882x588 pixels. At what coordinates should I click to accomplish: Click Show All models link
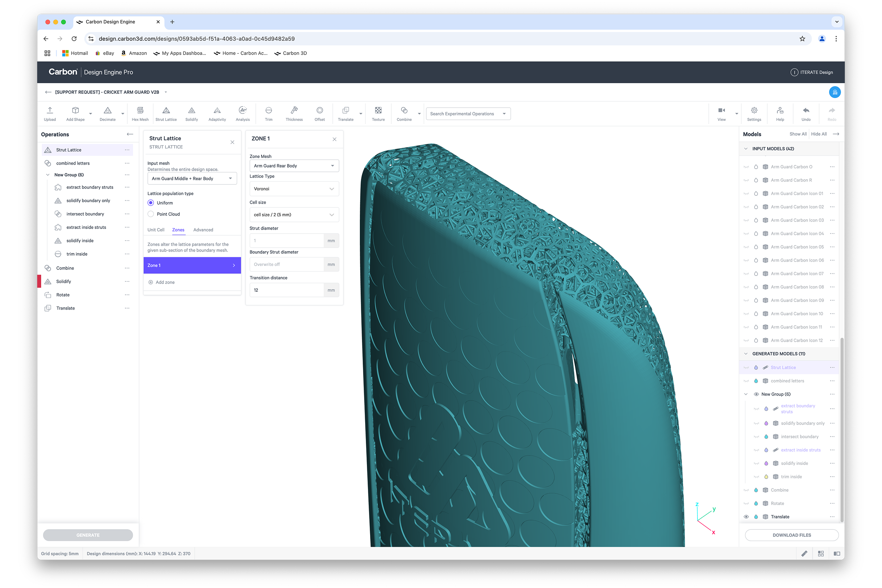(798, 134)
